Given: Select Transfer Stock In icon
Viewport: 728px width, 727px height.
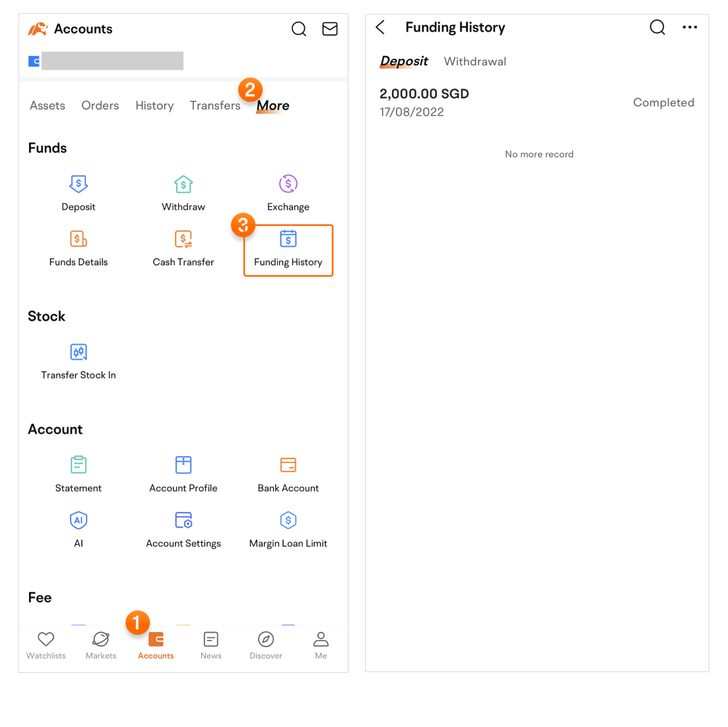Looking at the screenshot, I should pyautogui.click(x=79, y=352).
